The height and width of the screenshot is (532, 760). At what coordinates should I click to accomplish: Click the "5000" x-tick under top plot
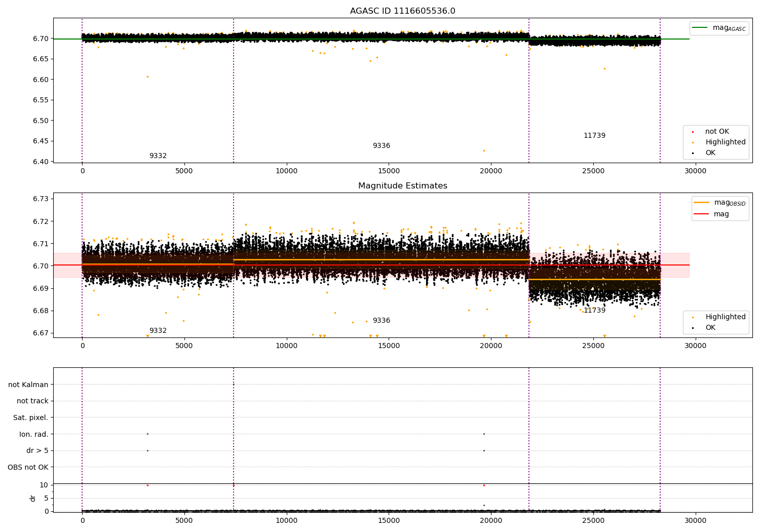coord(184,171)
